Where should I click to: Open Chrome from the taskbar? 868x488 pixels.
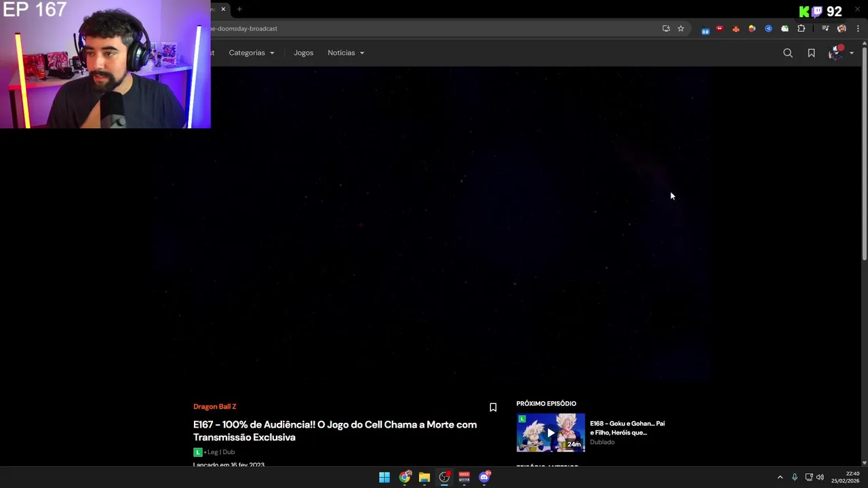pos(405,477)
